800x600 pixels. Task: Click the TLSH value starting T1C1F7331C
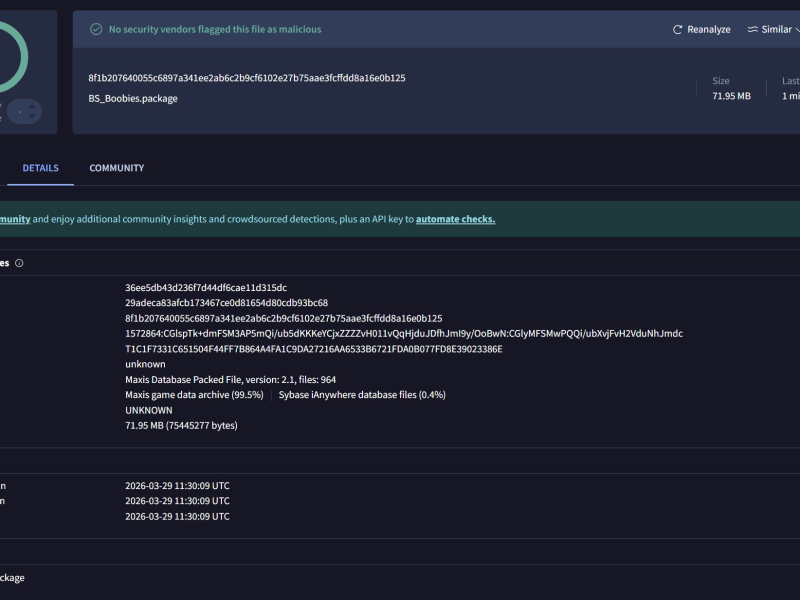[313, 349]
